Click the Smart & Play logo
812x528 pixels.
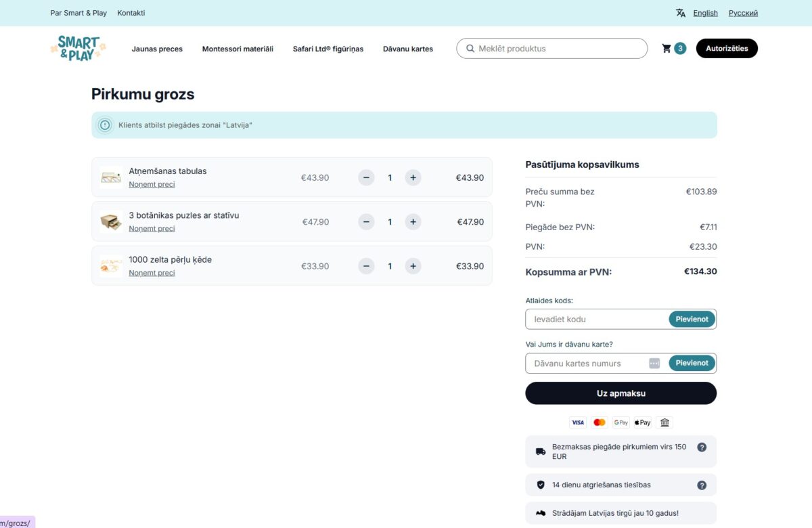click(x=77, y=48)
